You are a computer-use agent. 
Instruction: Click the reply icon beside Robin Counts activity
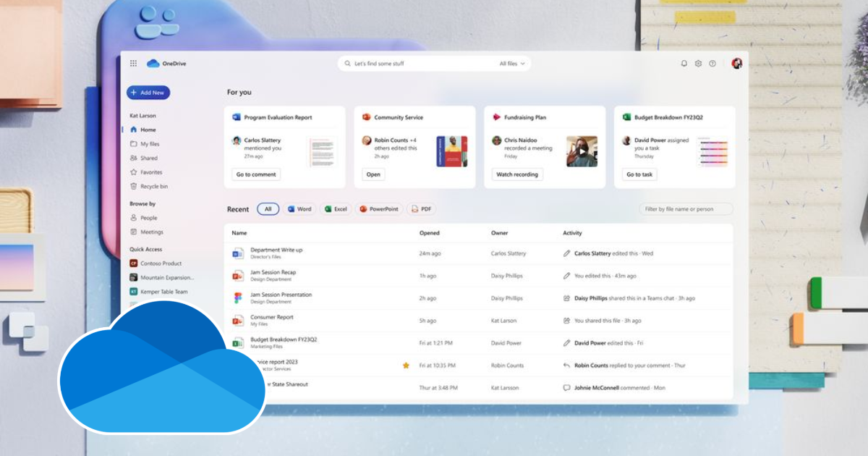click(567, 366)
